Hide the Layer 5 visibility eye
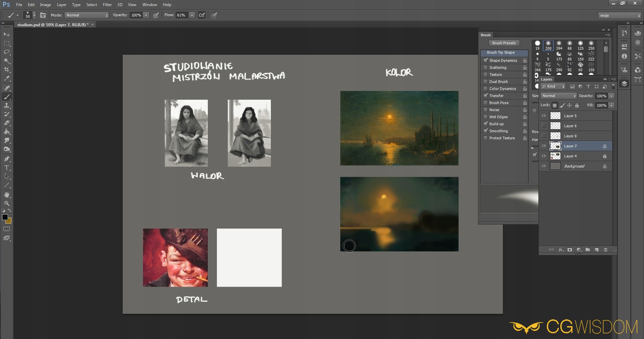The image size is (644, 339). tap(544, 116)
